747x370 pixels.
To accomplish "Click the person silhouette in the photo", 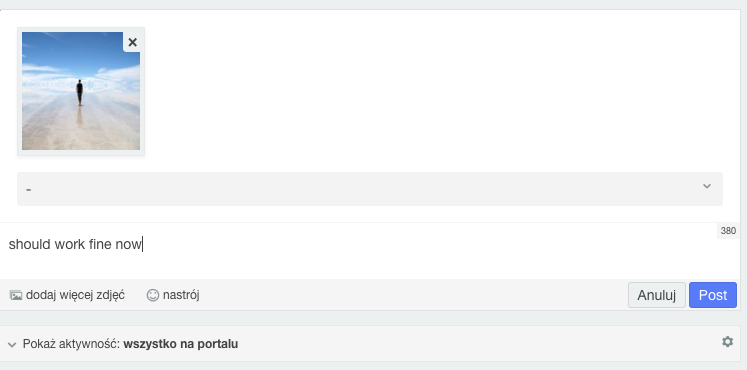I will 80,92.
